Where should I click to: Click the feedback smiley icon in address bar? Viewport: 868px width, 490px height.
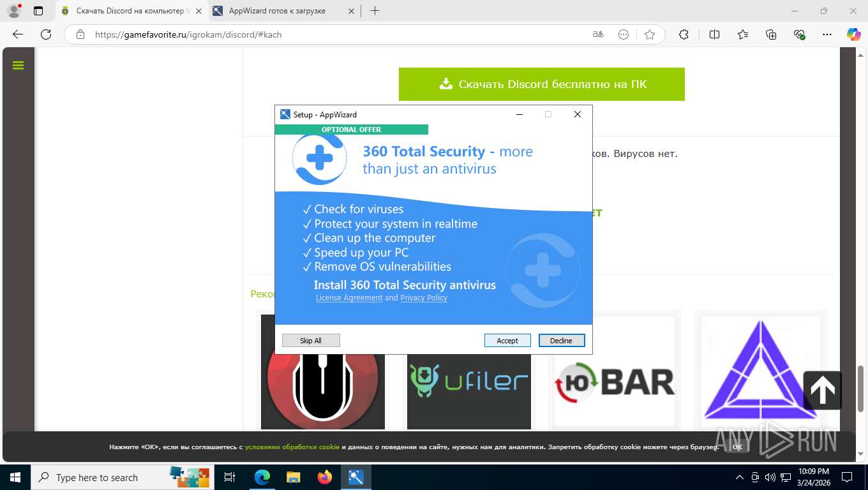(x=624, y=34)
